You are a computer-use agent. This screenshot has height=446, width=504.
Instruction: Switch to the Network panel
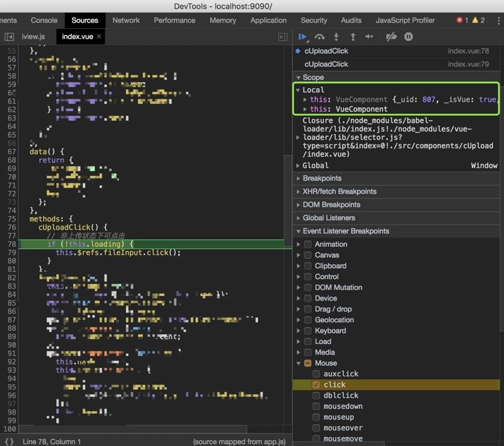point(125,20)
